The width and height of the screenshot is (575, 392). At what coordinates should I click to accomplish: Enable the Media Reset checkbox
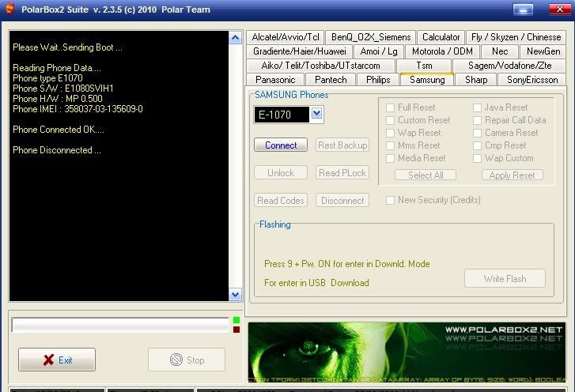[x=390, y=158]
